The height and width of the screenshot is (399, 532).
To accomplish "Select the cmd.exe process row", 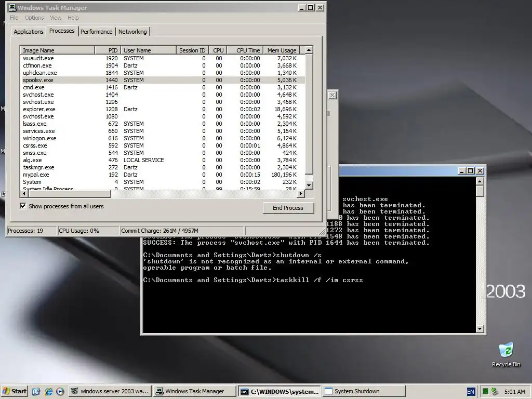I will tap(163, 87).
